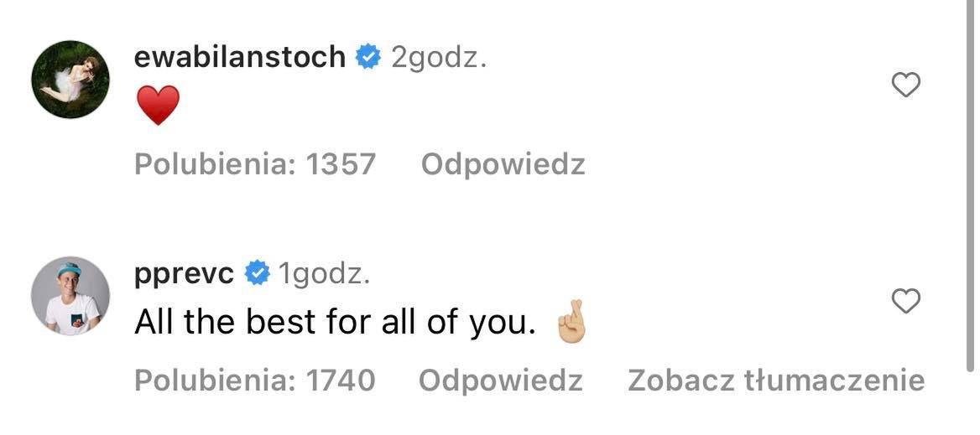Reply to pprevc via Odpowiedz
980x435 pixels.
pos(500,381)
